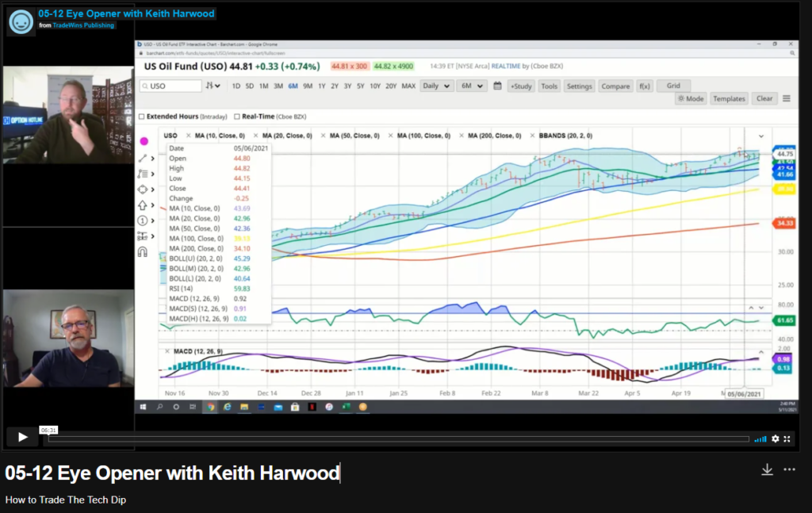Select the Fibonacci levels drawing tool

pyautogui.click(x=143, y=174)
